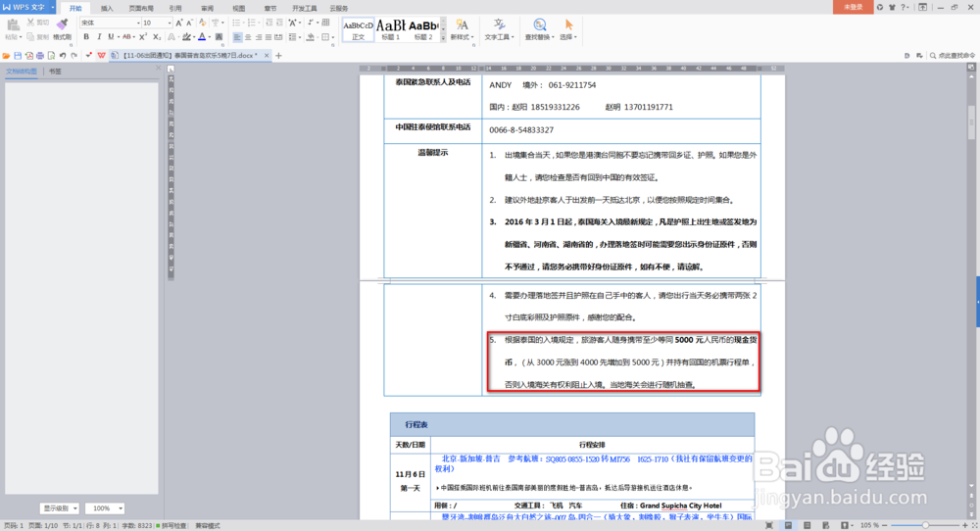Switch to the 引用 ribbon tab
This screenshot has width=980, height=531.
175,8
